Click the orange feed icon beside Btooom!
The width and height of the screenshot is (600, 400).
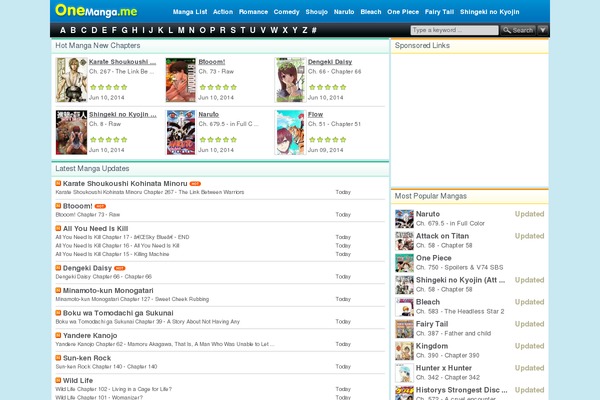(x=58, y=206)
